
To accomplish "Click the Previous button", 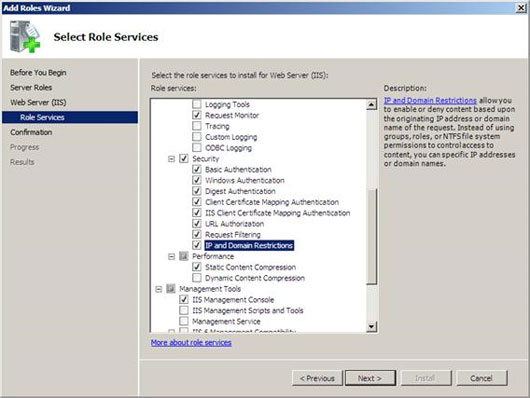I will click(317, 378).
